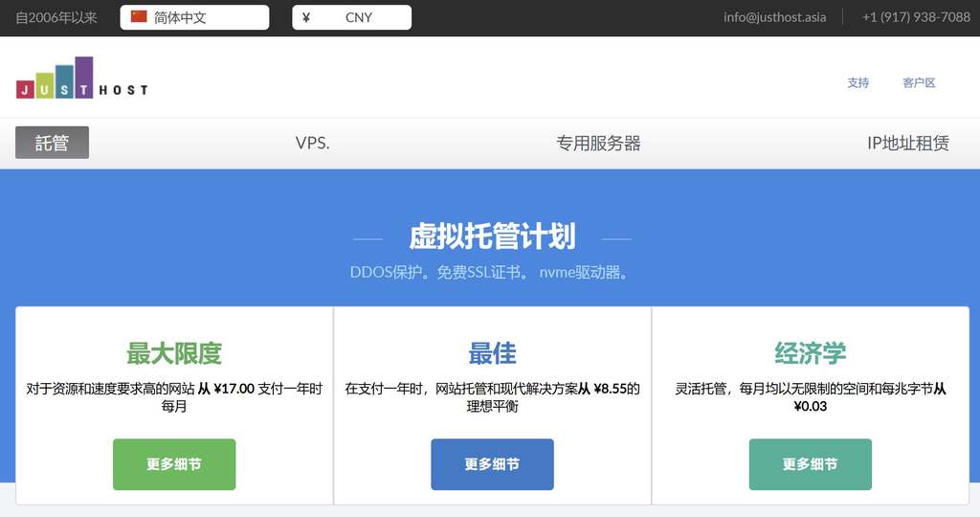Click the info@justhost.asia email link
Image resolution: width=980 pixels, height=517 pixels.
774,17
